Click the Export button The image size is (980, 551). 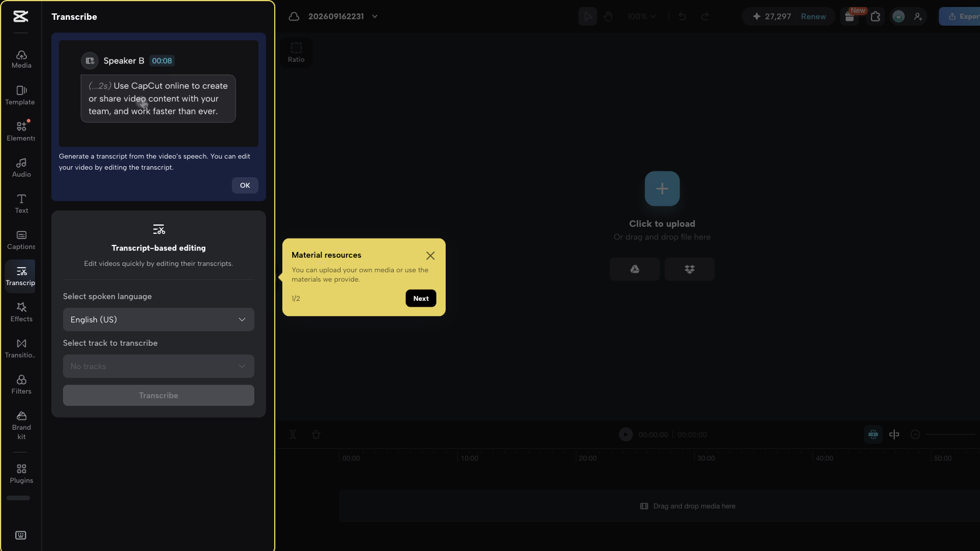[x=960, y=16]
